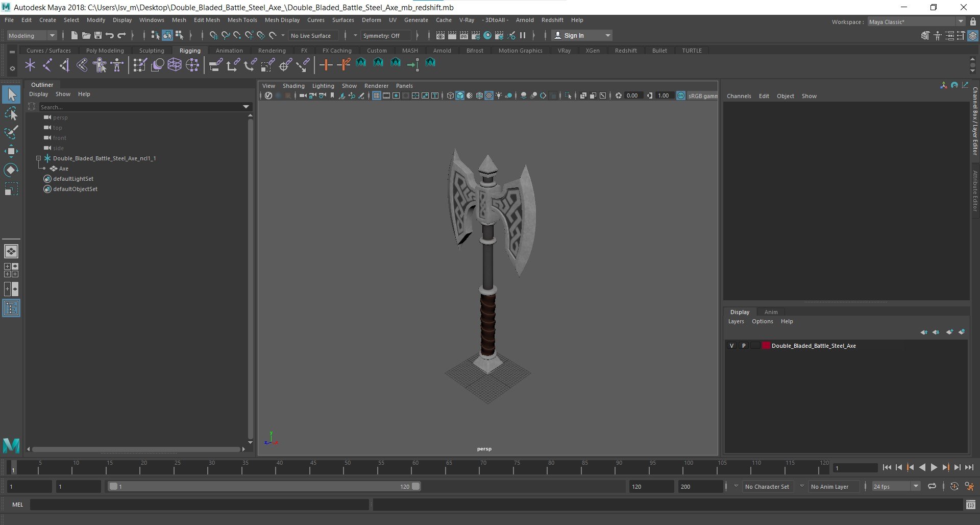
Task: Open the Mesh Tools menu
Action: click(242, 20)
